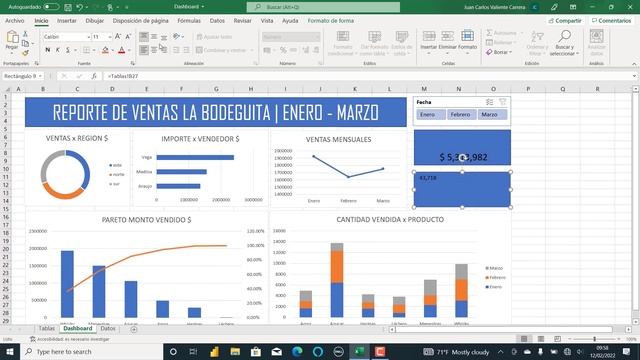Click the formula bar input
Viewport: 640px width, 360px height.
pos(367,76)
